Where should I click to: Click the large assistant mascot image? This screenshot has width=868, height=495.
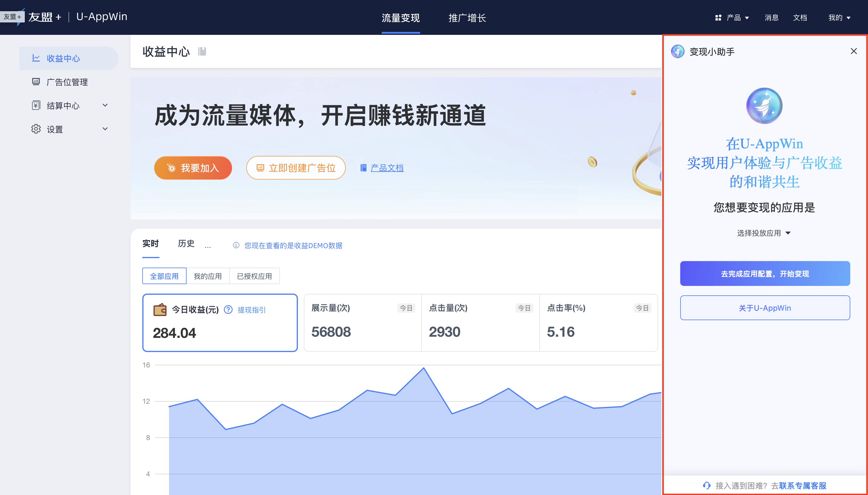pos(764,106)
